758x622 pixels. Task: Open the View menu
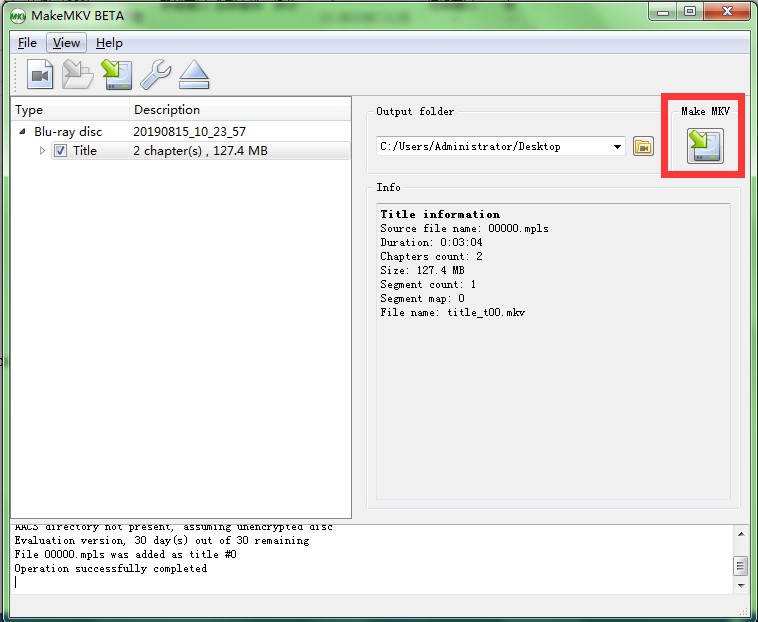[66, 43]
